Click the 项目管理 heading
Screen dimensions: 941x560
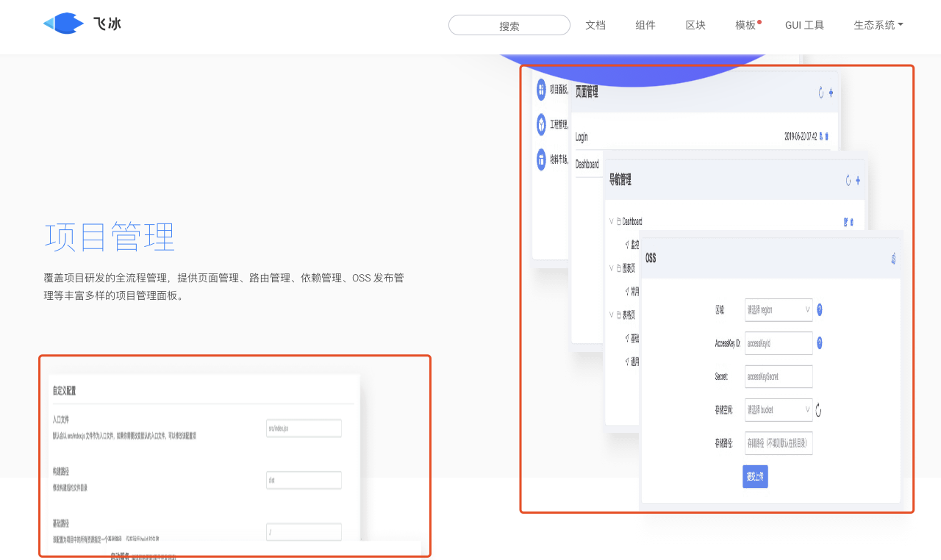click(110, 237)
